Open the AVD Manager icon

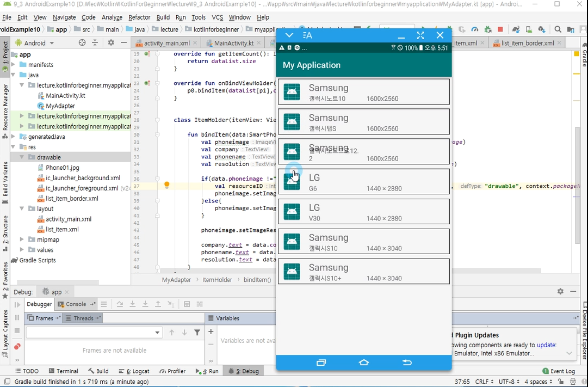pyautogui.click(x=529, y=29)
